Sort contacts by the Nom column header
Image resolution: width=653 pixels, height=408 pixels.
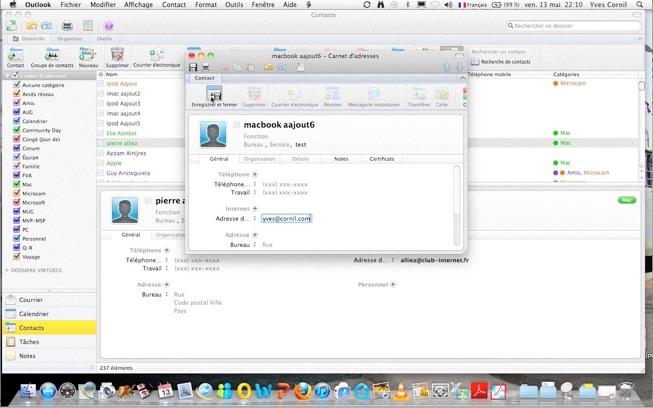pyautogui.click(x=111, y=74)
